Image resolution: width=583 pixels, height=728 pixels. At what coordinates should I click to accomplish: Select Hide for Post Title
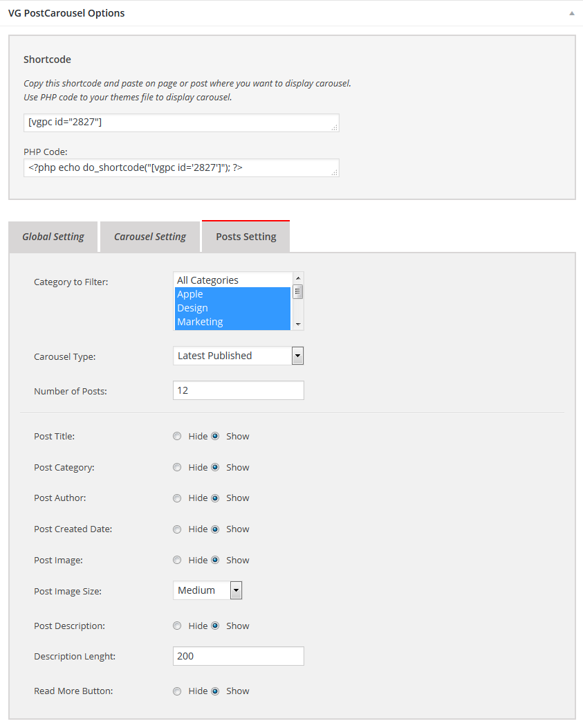pos(177,436)
